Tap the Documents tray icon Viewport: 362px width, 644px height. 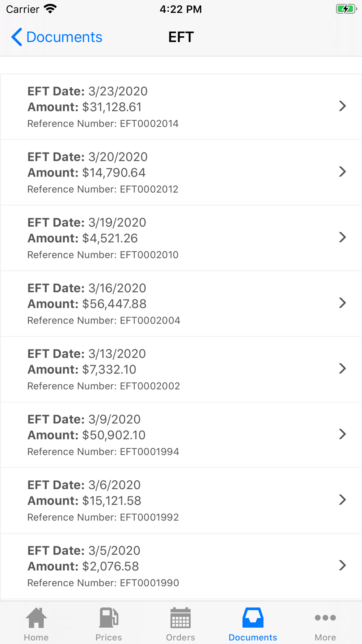pos(253,618)
